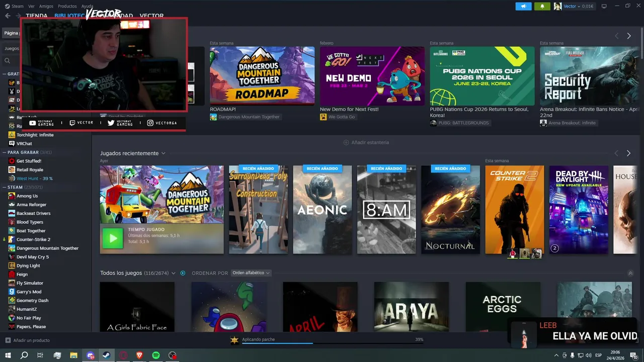Click the Geometry Dash sidebar icon

coord(12,300)
